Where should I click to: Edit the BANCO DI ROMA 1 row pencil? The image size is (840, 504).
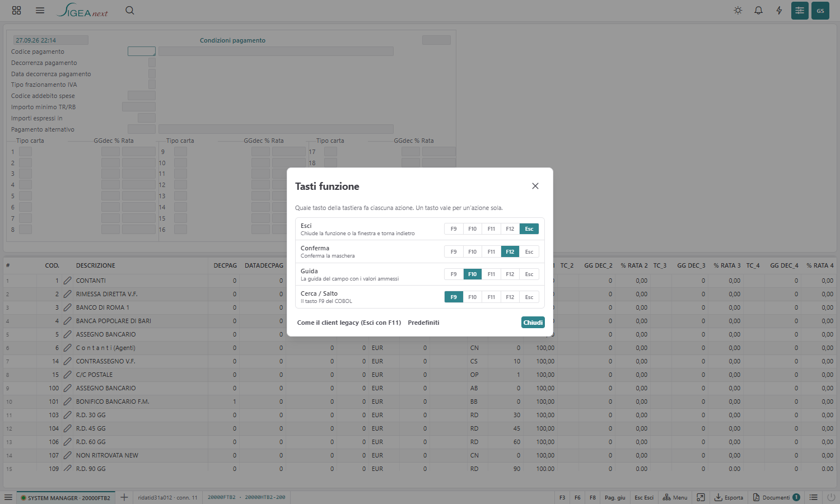point(67,307)
